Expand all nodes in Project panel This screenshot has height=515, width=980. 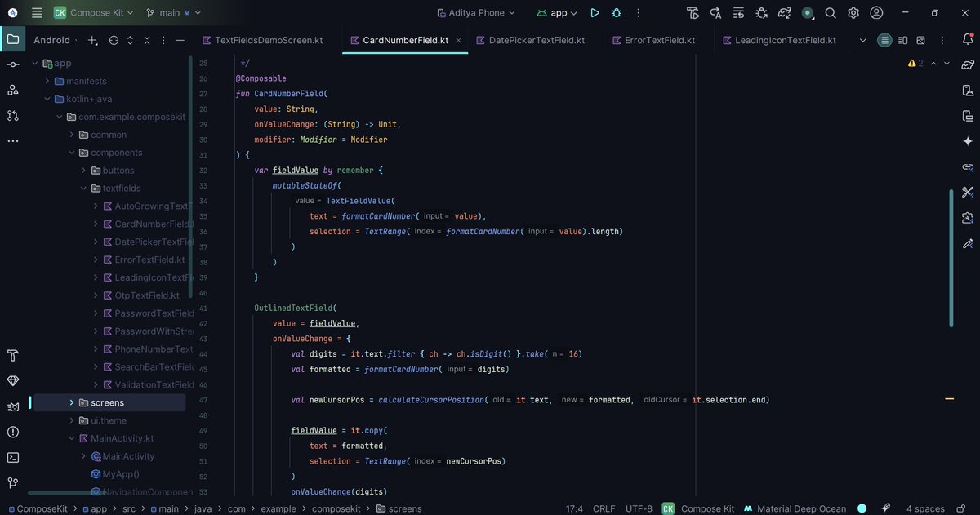pos(131,40)
